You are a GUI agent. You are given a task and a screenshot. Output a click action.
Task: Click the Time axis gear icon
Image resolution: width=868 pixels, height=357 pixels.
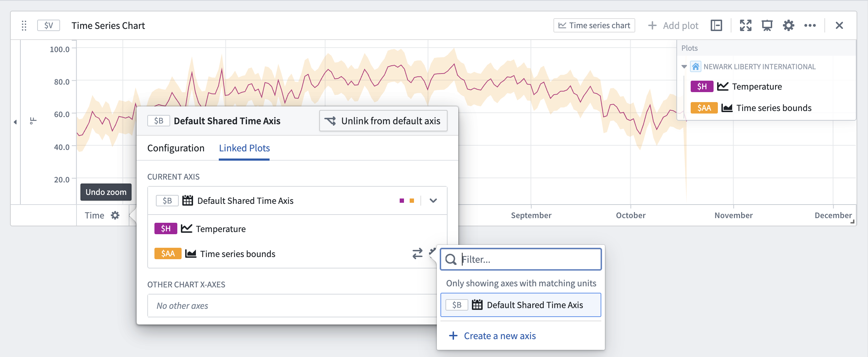115,215
